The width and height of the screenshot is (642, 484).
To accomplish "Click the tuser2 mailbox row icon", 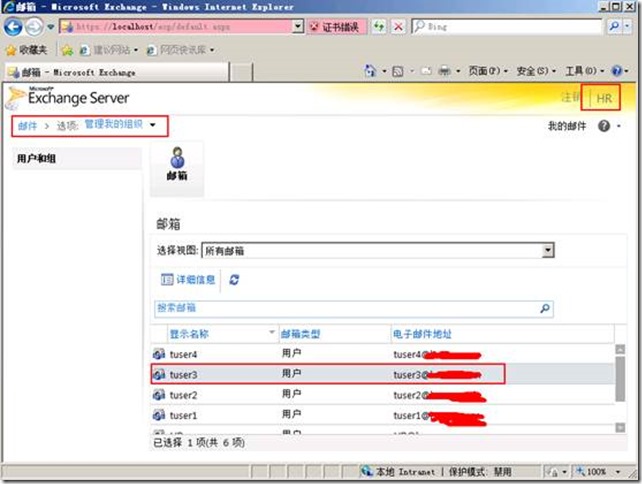I will click(x=159, y=395).
